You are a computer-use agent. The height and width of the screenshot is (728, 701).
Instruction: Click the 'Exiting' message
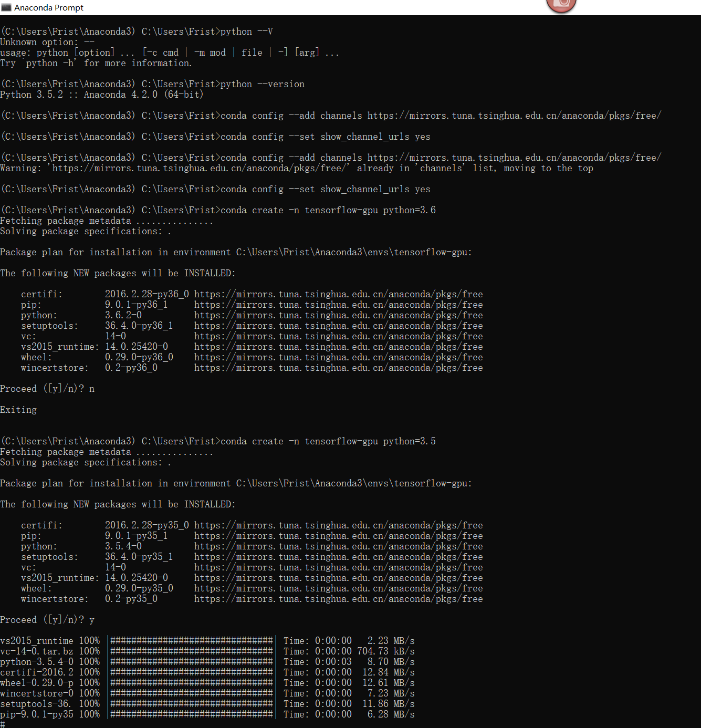[18, 410]
